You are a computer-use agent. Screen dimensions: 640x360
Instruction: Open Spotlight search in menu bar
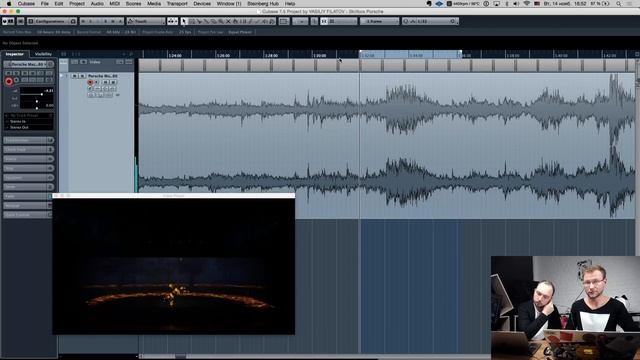pyautogui.click(x=619, y=4)
